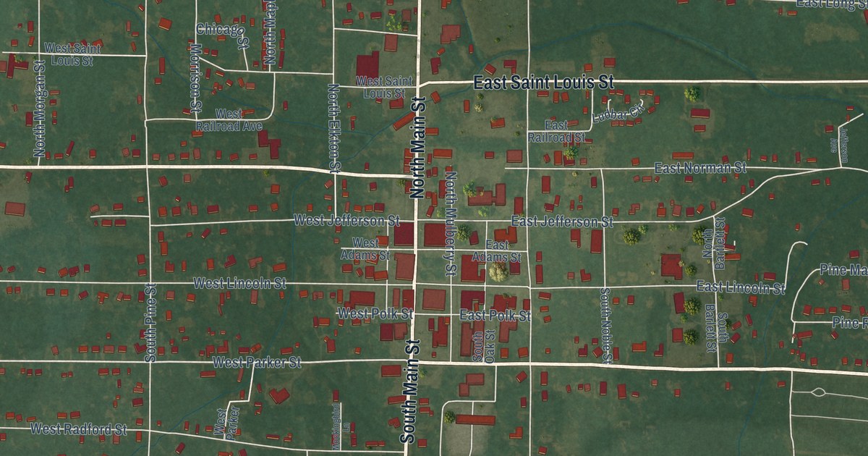Select the North Elkton St label

(x=333, y=128)
